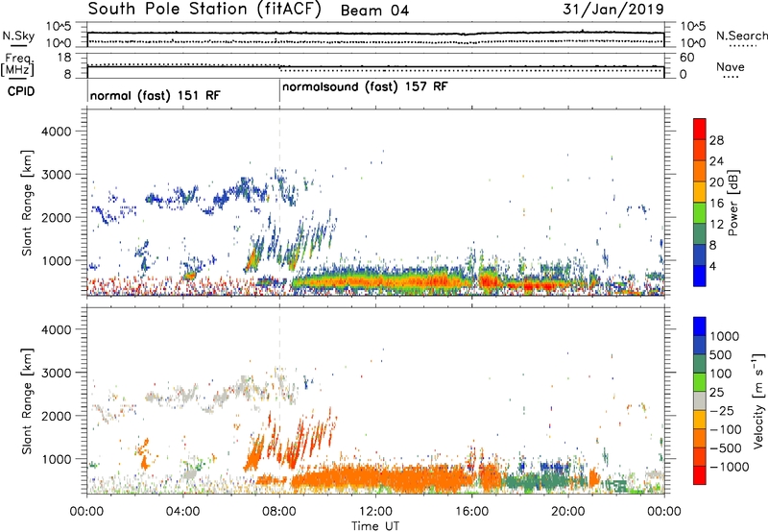Screen dimensions: 768x532
Task: Click the "60" Nave axis tick label
Action: [687, 58]
